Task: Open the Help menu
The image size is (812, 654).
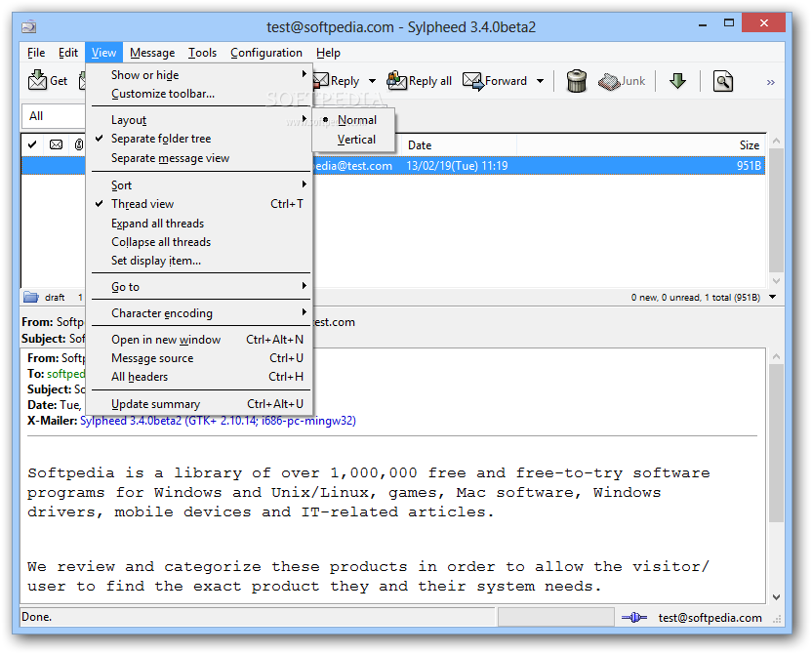Action: pos(328,53)
